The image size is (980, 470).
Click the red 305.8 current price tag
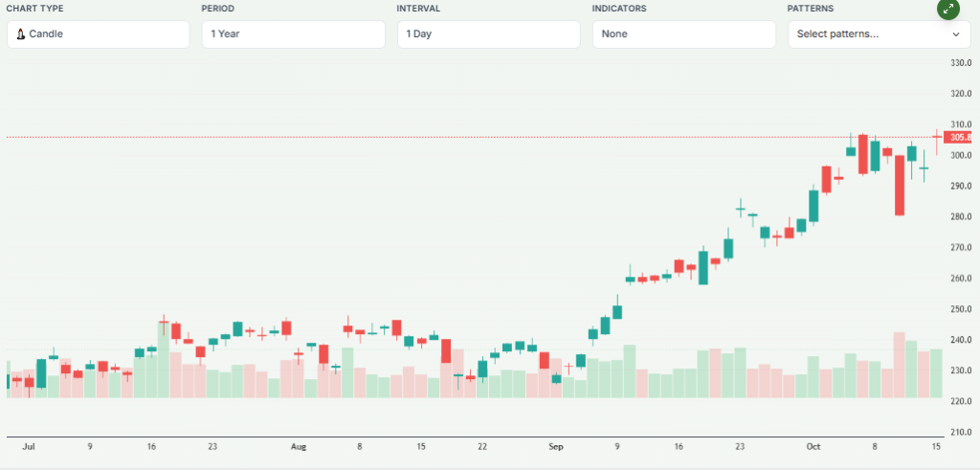(x=959, y=138)
